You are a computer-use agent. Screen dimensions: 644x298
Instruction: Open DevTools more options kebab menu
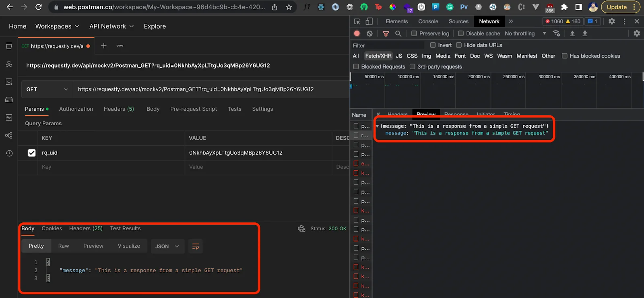coord(625,21)
